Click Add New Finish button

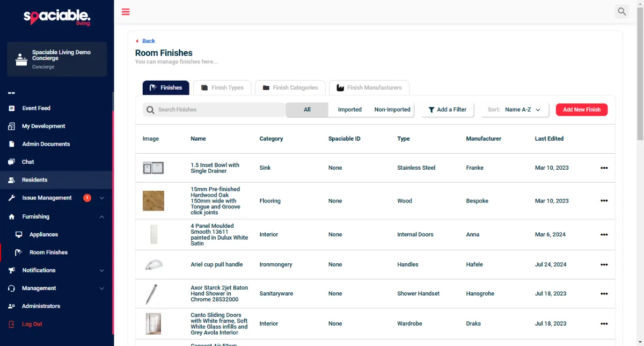(x=582, y=110)
